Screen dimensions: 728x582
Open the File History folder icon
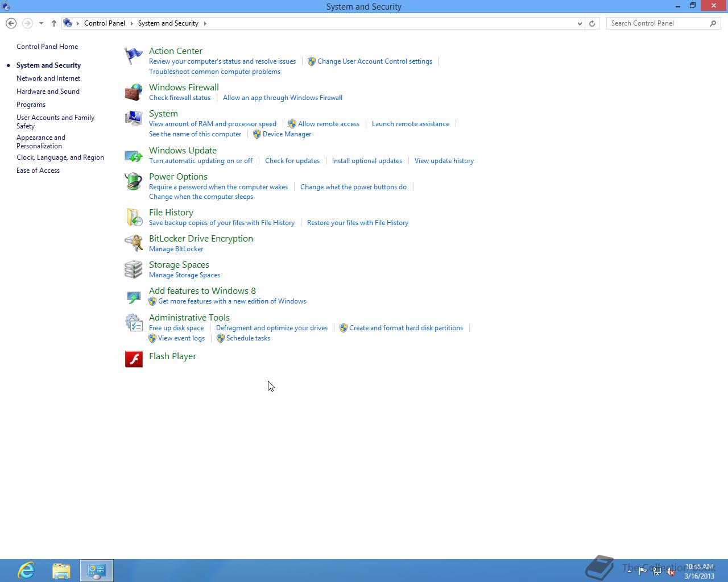(x=134, y=217)
